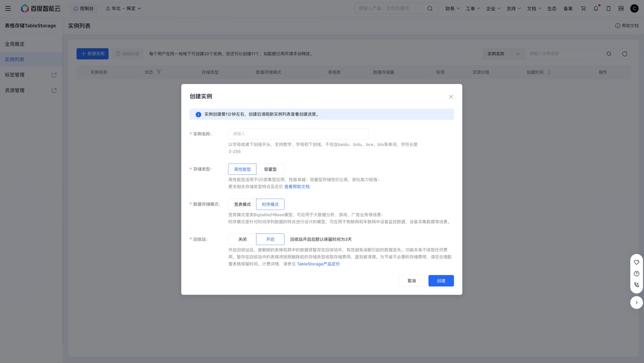Open 全局概览 in sidebar

15,44
